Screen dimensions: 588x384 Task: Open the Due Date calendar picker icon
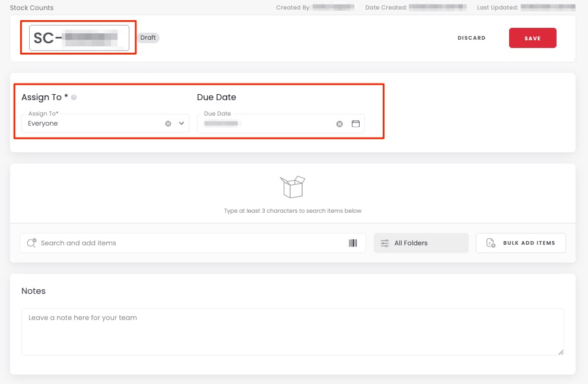pos(356,124)
